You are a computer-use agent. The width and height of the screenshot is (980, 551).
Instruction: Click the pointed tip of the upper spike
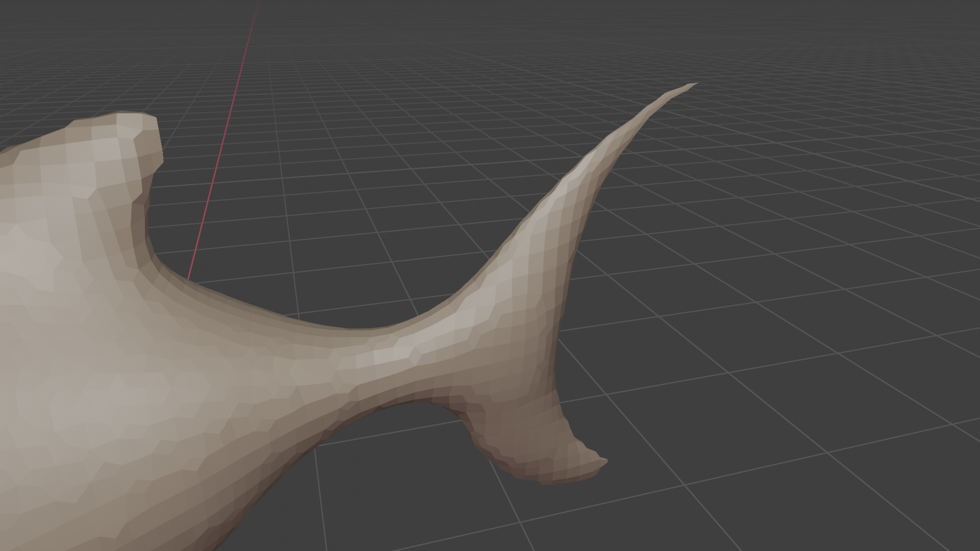click(693, 84)
